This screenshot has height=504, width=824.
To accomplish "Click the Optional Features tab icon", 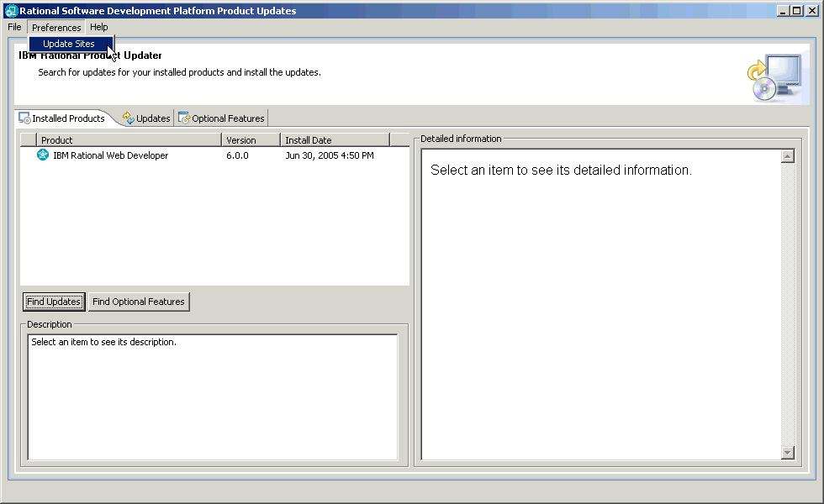I will 184,118.
